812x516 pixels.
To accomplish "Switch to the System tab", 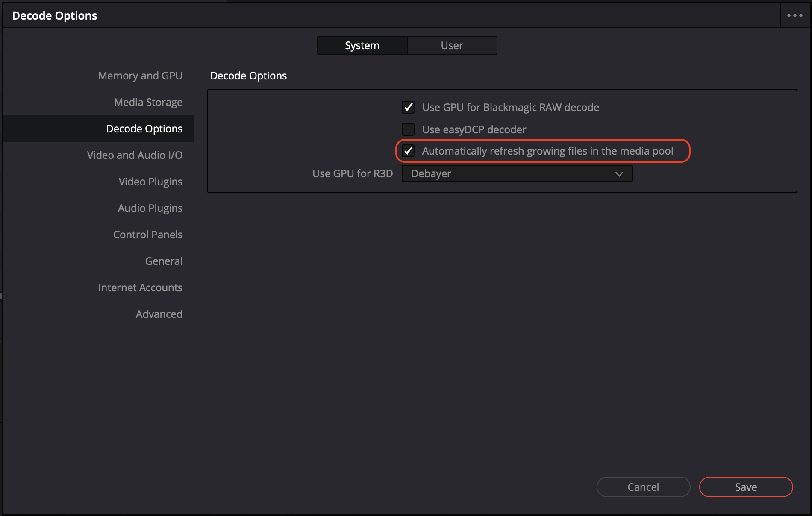I will [362, 45].
